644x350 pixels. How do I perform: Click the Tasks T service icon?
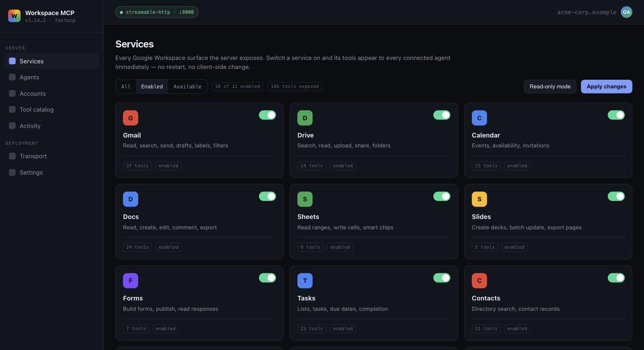pos(305,281)
